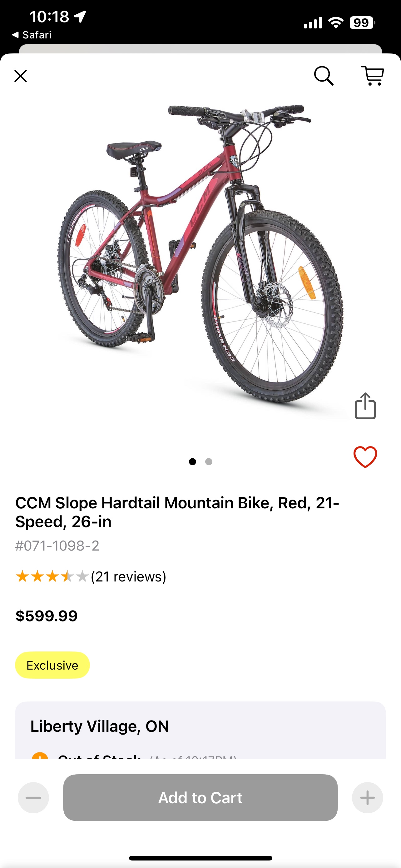Return to Safari via back link
Viewport: 401px width, 868px height.
tap(32, 35)
